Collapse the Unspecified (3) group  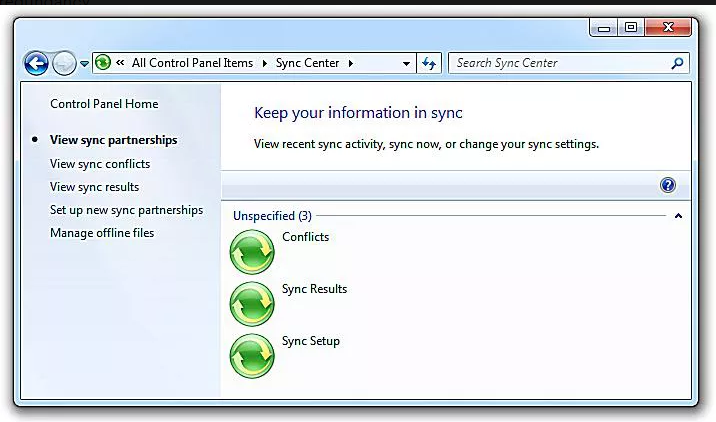point(678,216)
